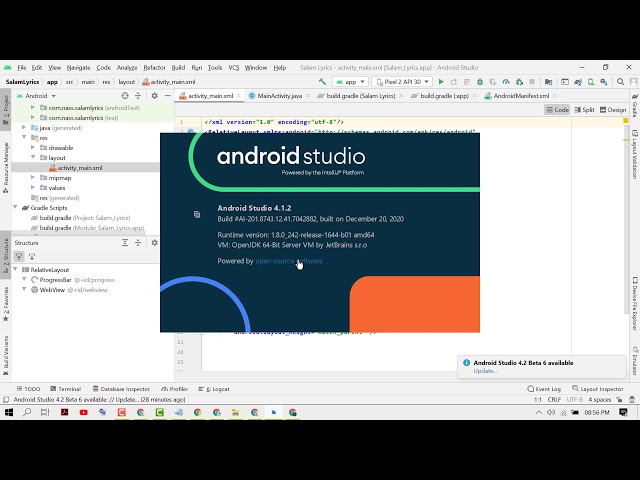Close the activity_main.xml tab
Screen dimensions: 640x480
[239, 96]
